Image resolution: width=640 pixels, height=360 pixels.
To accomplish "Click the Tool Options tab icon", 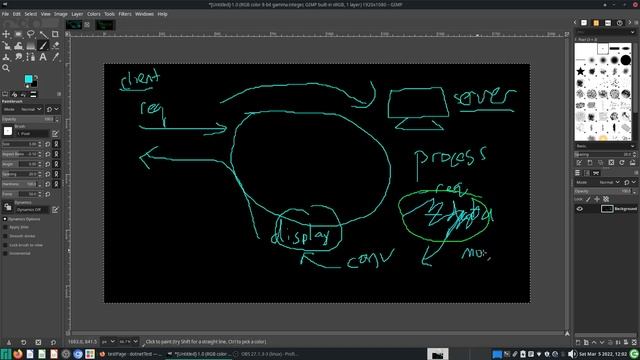I will pos(5,94).
